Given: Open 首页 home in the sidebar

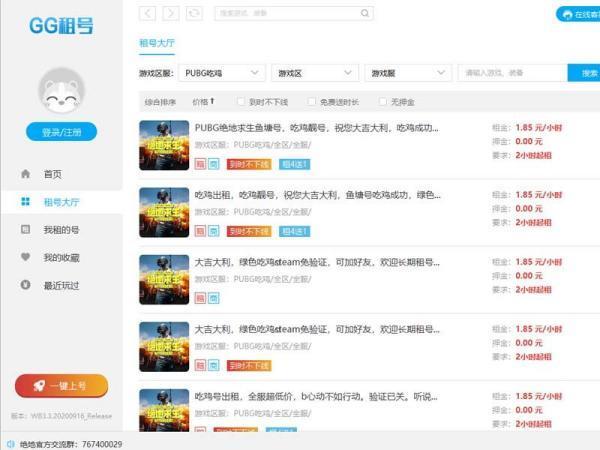Looking at the screenshot, I should click(x=52, y=174).
